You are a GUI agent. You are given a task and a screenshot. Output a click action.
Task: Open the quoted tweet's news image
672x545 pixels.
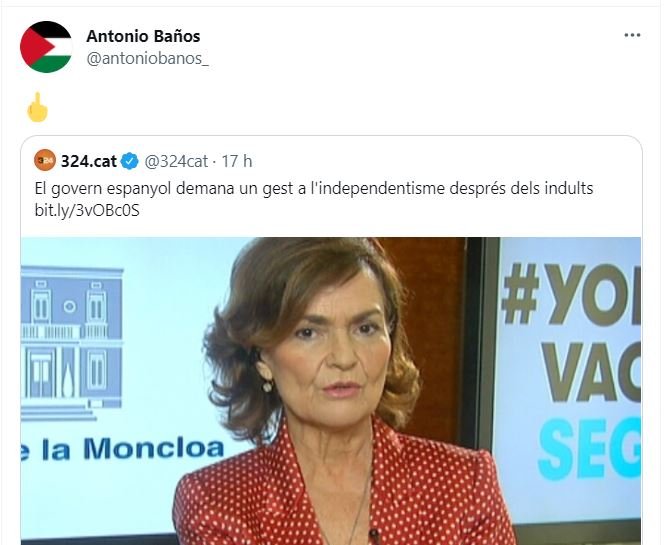point(331,391)
